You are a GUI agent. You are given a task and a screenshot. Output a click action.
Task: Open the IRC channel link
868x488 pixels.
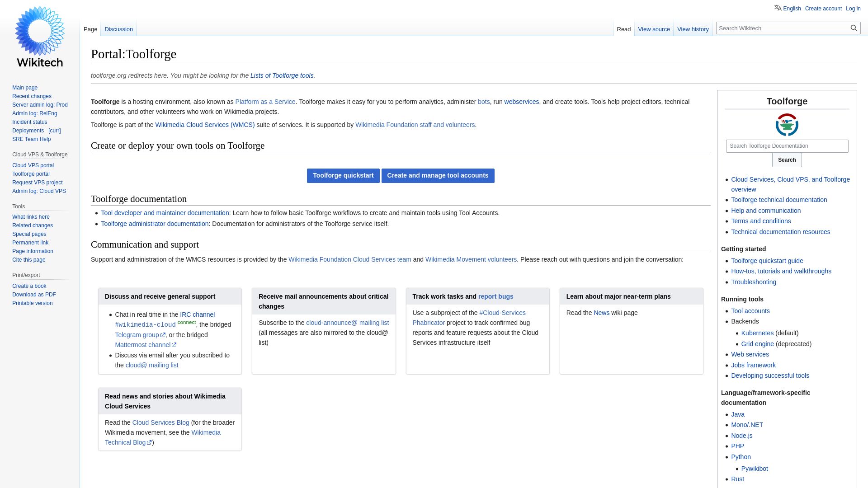(x=197, y=314)
